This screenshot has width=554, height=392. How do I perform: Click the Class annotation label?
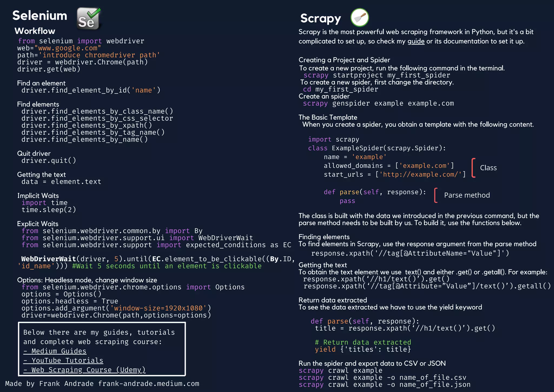[488, 168]
